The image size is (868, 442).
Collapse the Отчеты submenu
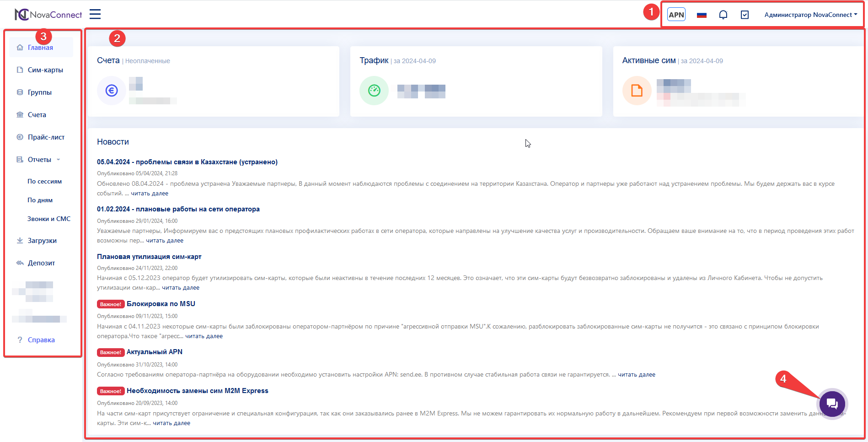39,160
